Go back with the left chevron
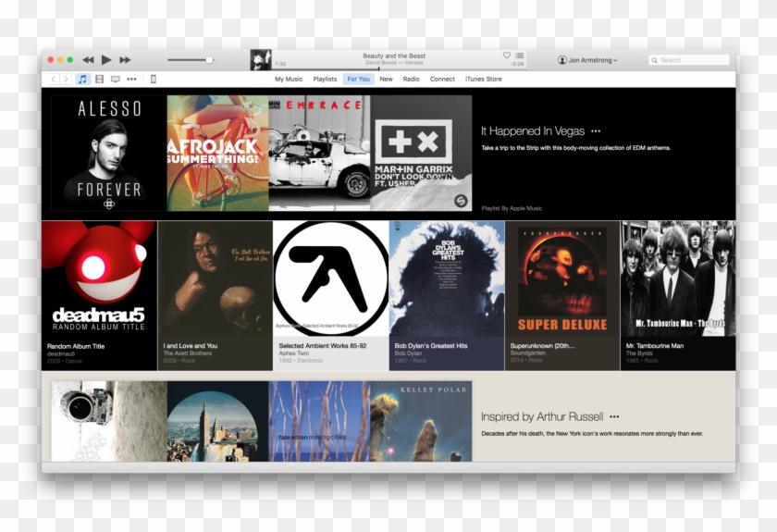The image size is (777, 532). (x=54, y=79)
